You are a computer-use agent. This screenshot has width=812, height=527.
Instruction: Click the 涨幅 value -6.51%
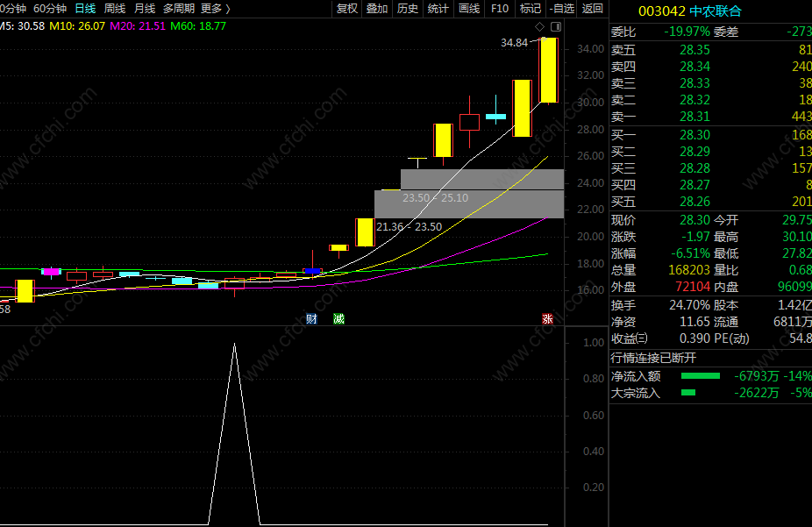(691, 253)
